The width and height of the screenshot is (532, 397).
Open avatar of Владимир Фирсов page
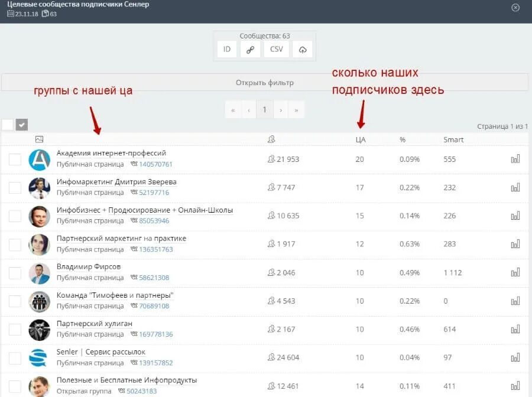40,273
